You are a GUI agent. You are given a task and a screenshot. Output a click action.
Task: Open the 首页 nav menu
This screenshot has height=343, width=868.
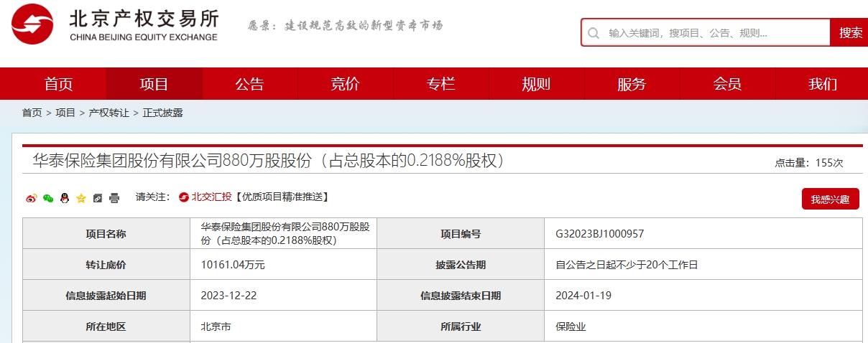coord(58,84)
